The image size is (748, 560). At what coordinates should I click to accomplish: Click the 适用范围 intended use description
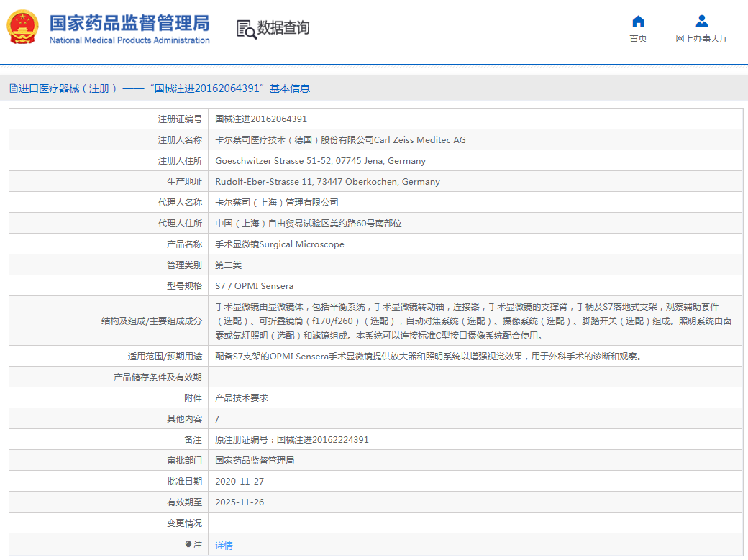pos(429,357)
